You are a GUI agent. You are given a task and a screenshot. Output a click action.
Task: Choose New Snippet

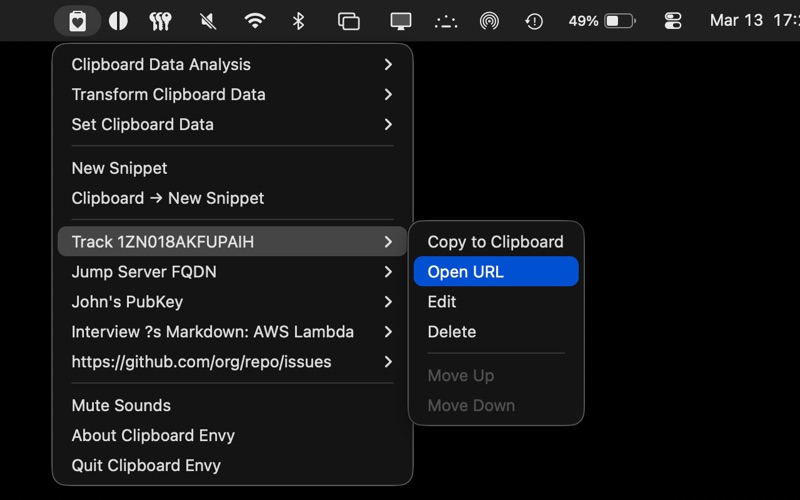coord(232,168)
